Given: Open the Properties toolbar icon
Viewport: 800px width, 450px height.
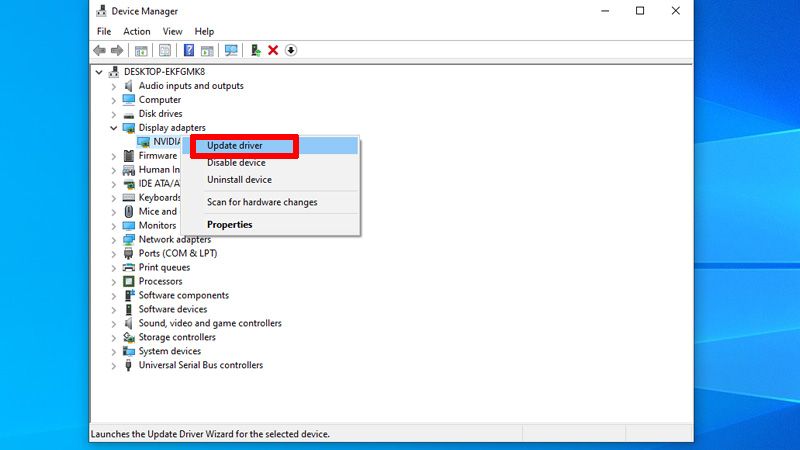Looking at the screenshot, I should tap(165, 50).
